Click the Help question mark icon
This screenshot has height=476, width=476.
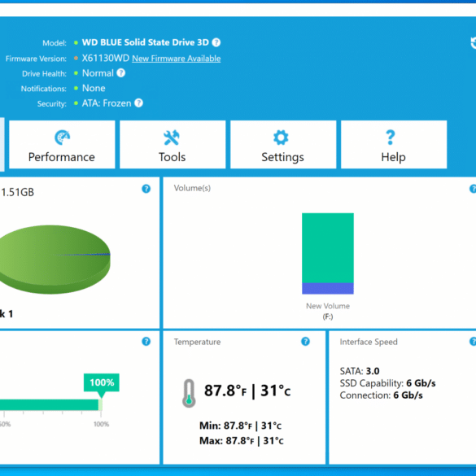click(391, 138)
